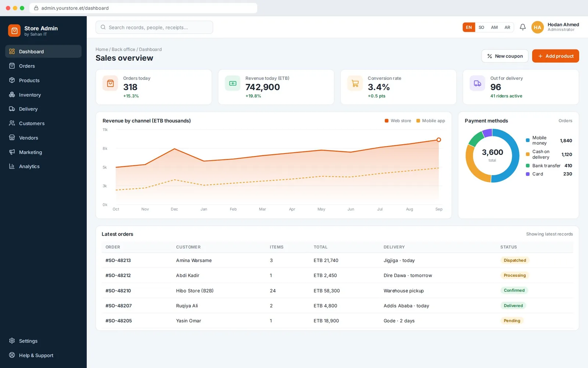Switch language to AM
Viewport: 588px width, 368px height.
(494, 27)
